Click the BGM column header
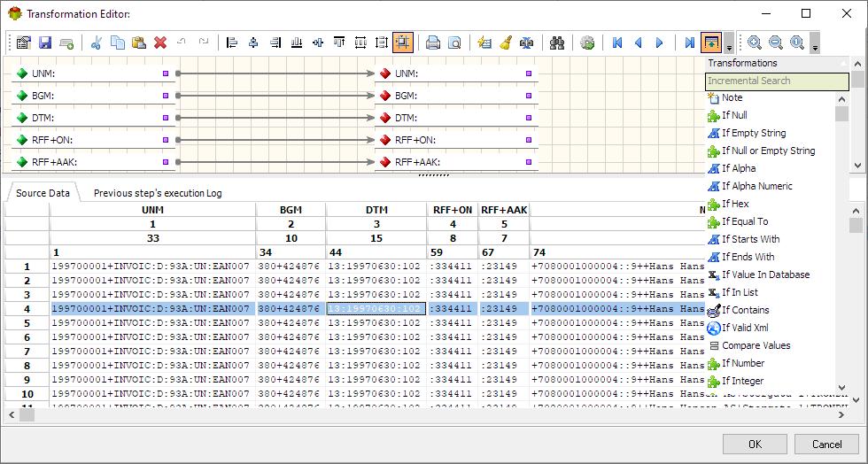 [x=291, y=210]
